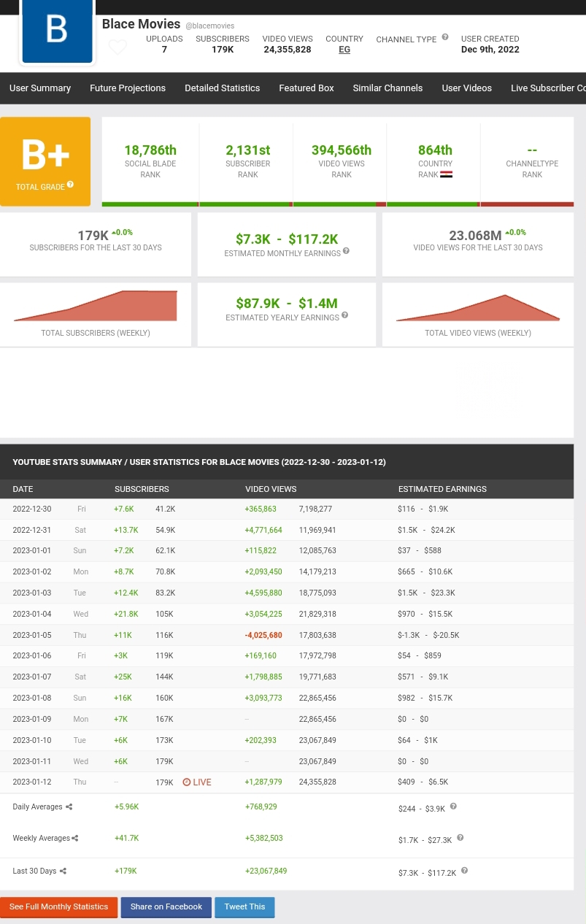Click the Total Grade help icon
The width and height of the screenshot is (586, 924).
tap(71, 185)
